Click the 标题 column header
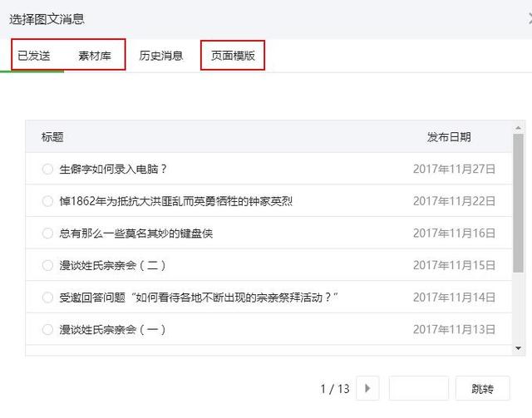This screenshot has height=418, width=532. [x=52, y=137]
